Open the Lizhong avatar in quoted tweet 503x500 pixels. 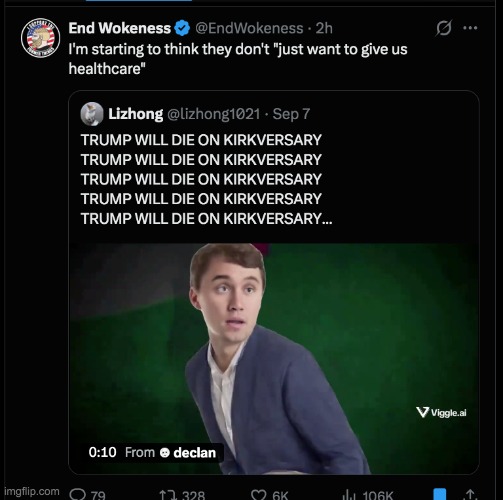(92, 114)
